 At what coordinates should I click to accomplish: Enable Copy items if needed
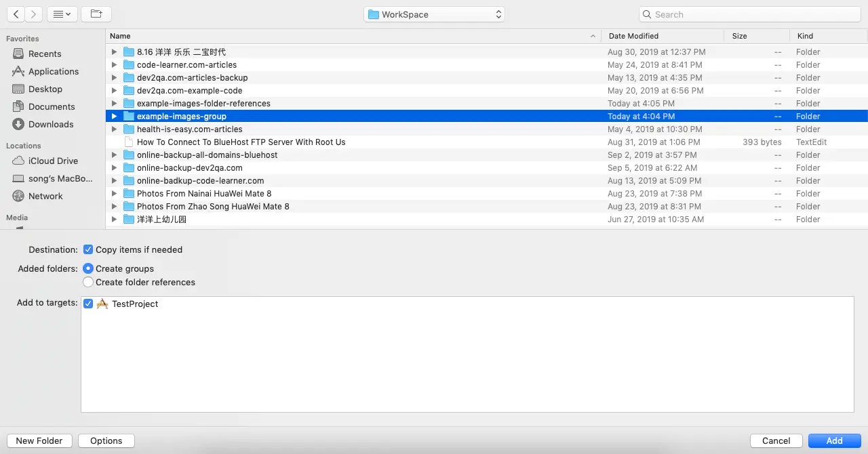click(88, 249)
